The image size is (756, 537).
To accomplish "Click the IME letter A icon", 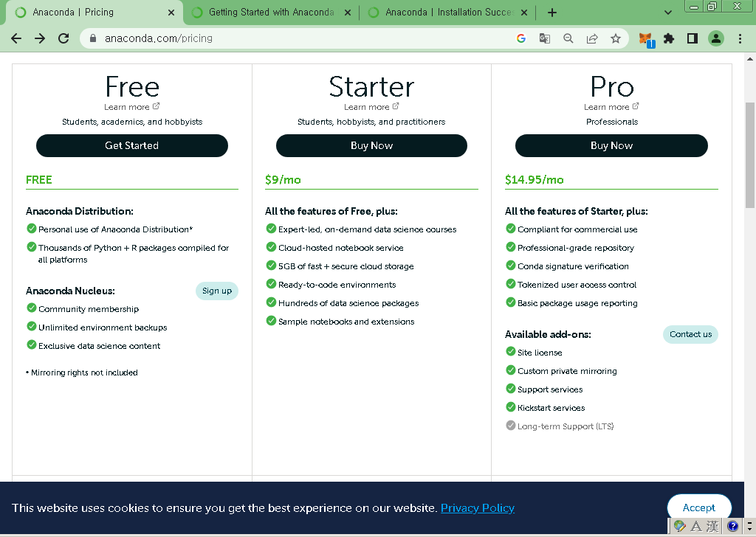I will tap(696, 526).
